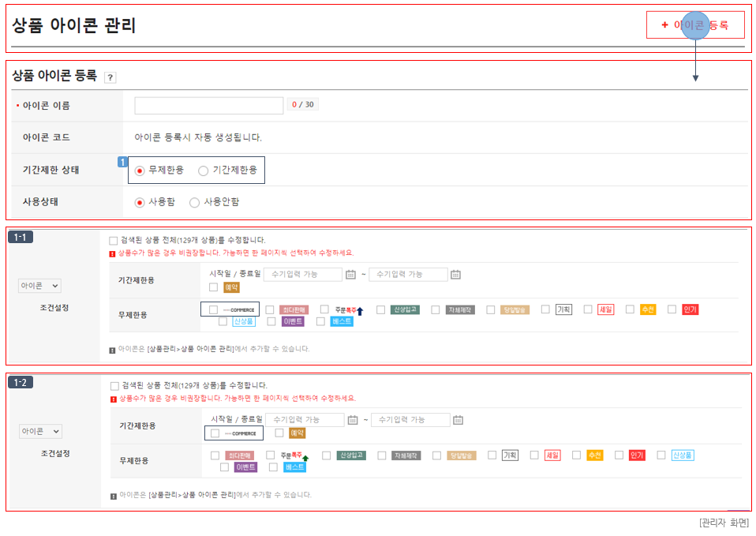Open the end date calendar in section 1-2

click(458, 420)
